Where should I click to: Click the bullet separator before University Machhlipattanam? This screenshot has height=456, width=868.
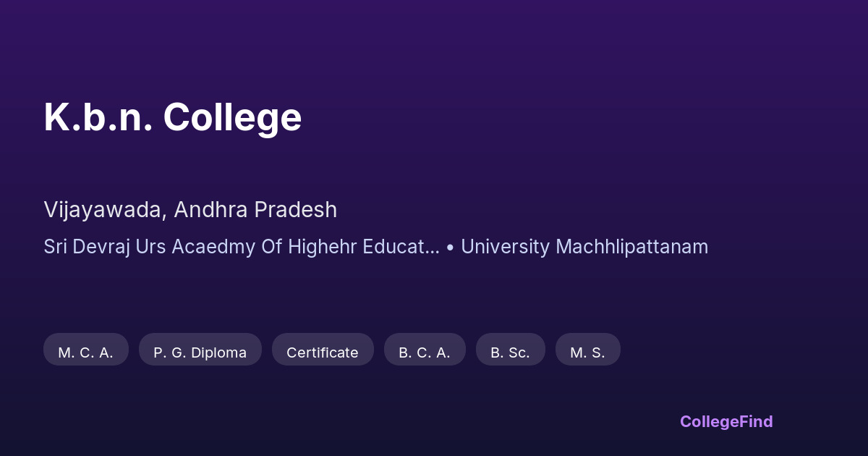pyautogui.click(x=450, y=248)
